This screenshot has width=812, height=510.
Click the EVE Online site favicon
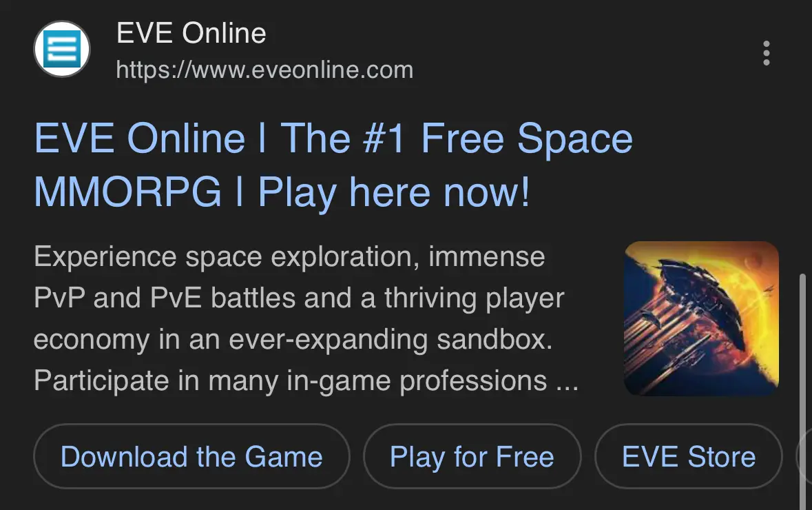(62, 49)
